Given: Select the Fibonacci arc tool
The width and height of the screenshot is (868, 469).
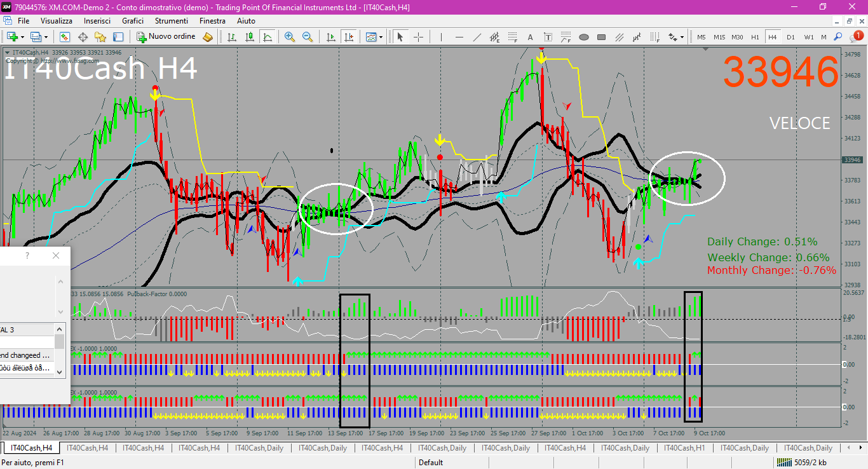Looking at the screenshot, I should click(x=566, y=37).
